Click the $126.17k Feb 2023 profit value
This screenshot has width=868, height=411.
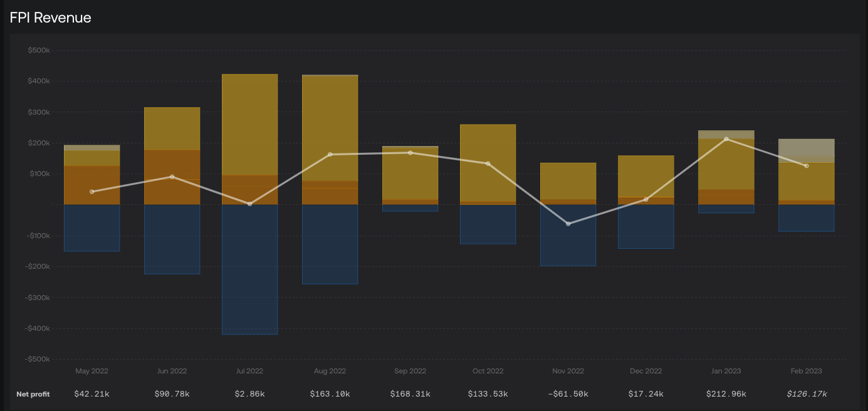(807, 394)
